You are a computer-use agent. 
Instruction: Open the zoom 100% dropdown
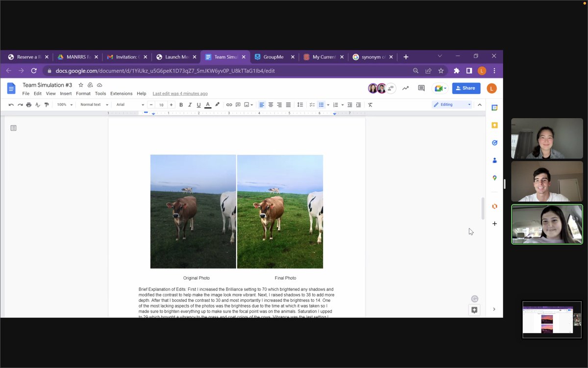point(65,105)
